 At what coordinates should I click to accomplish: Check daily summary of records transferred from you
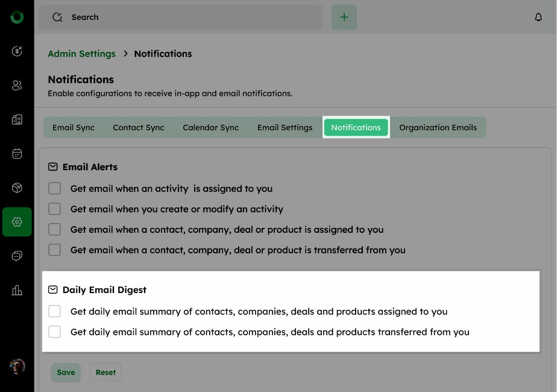click(55, 332)
